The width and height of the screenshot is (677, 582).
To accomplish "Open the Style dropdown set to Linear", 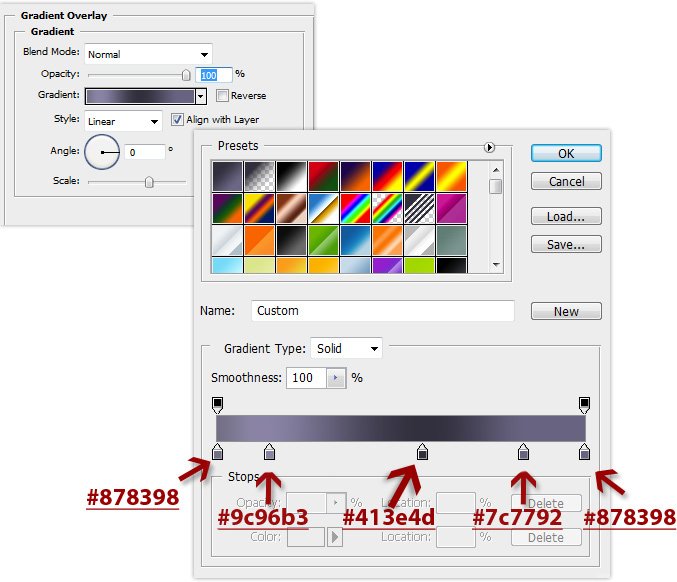I will [x=123, y=121].
